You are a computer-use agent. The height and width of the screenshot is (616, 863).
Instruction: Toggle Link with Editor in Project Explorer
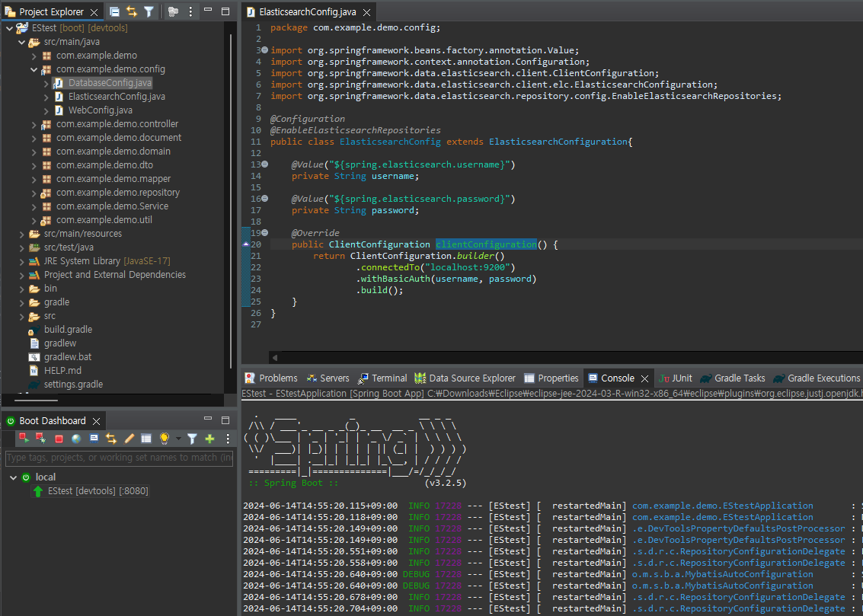pos(131,11)
